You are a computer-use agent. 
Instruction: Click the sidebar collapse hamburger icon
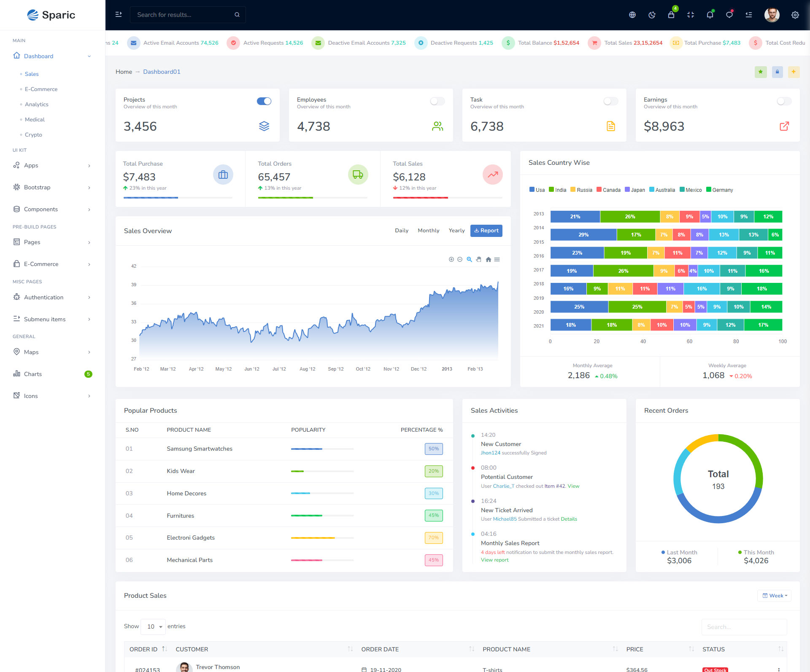tap(119, 15)
